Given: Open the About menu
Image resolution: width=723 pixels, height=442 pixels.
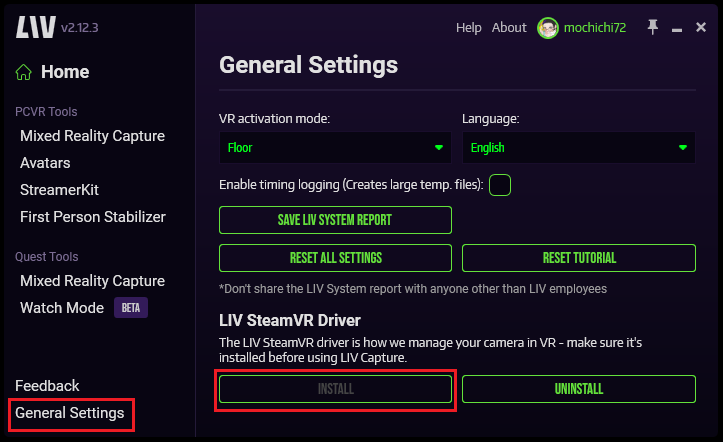Looking at the screenshot, I should tap(509, 27).
